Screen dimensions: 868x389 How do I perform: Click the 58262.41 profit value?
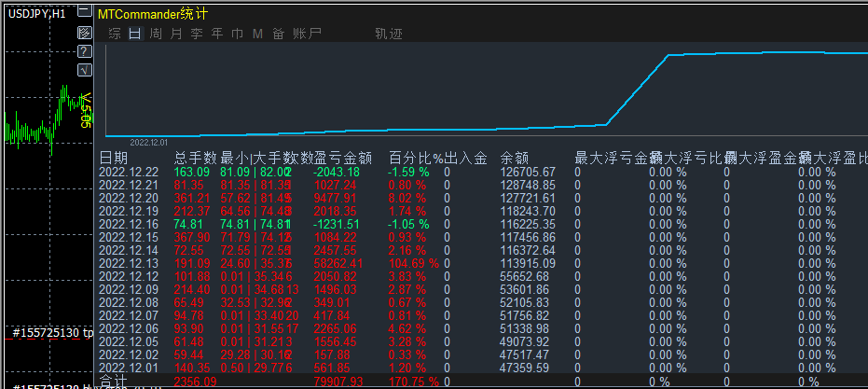(338, 263)
